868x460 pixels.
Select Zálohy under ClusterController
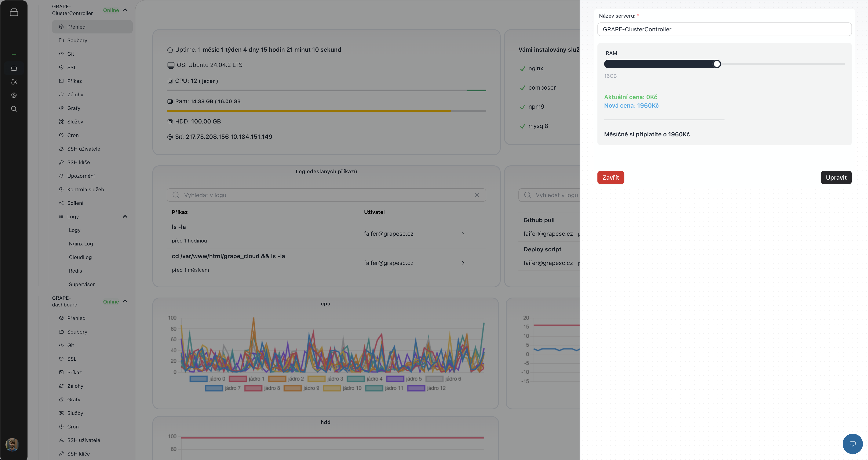(x=75, y=94)
